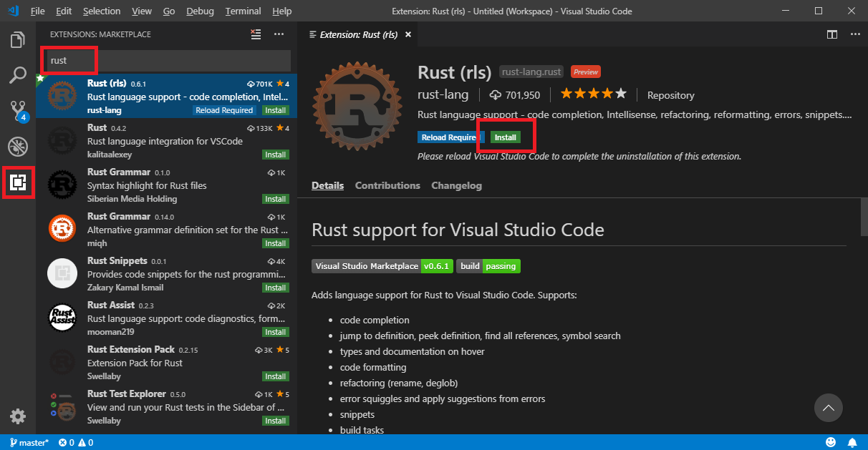
Task: Open the Search view
Action: (18, 74)
